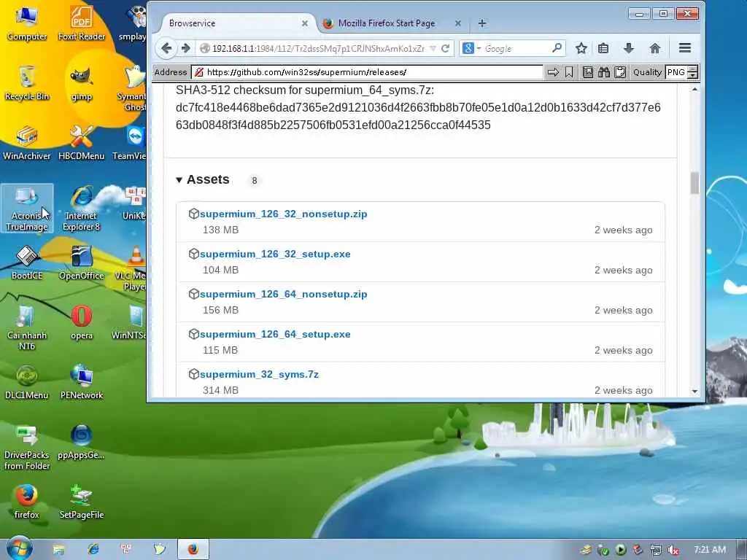Open ppAppsGe... desktop icon
747x560 pixels.
[82, 442]
